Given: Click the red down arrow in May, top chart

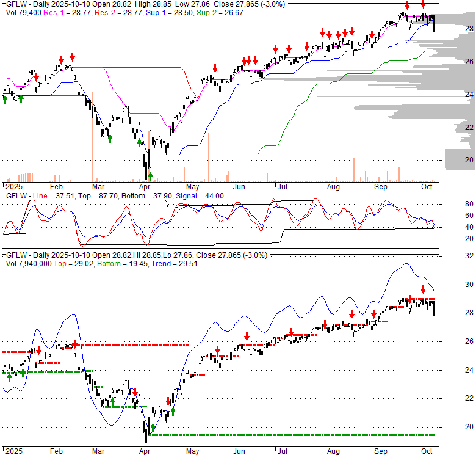Looking at the screenshot, I should 215,68.
